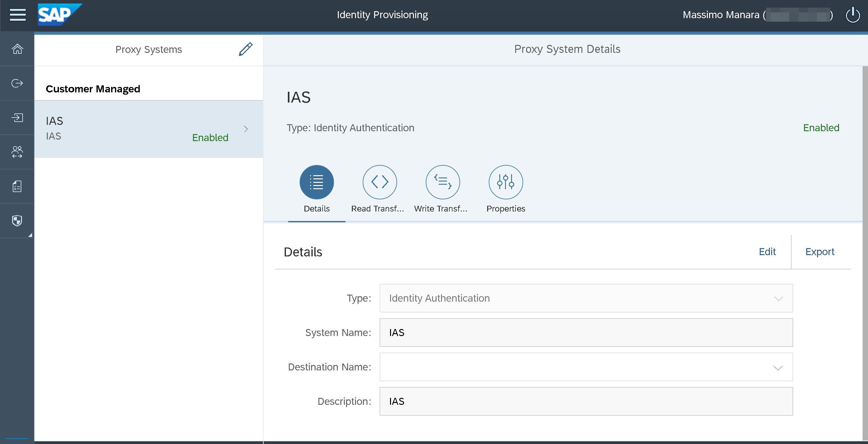Screen dimensions: 868x444
Task: Click the Massimo Manara user name
Action: pos(721,15)
